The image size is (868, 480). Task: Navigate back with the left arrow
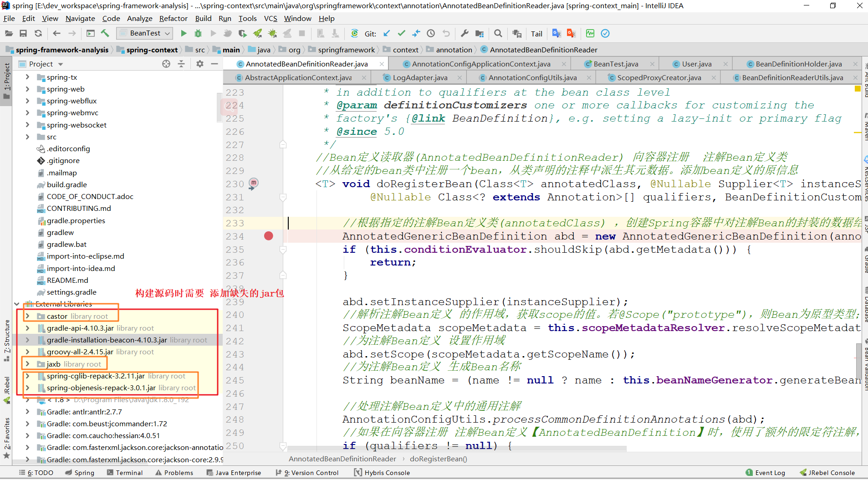coord(57,33)
